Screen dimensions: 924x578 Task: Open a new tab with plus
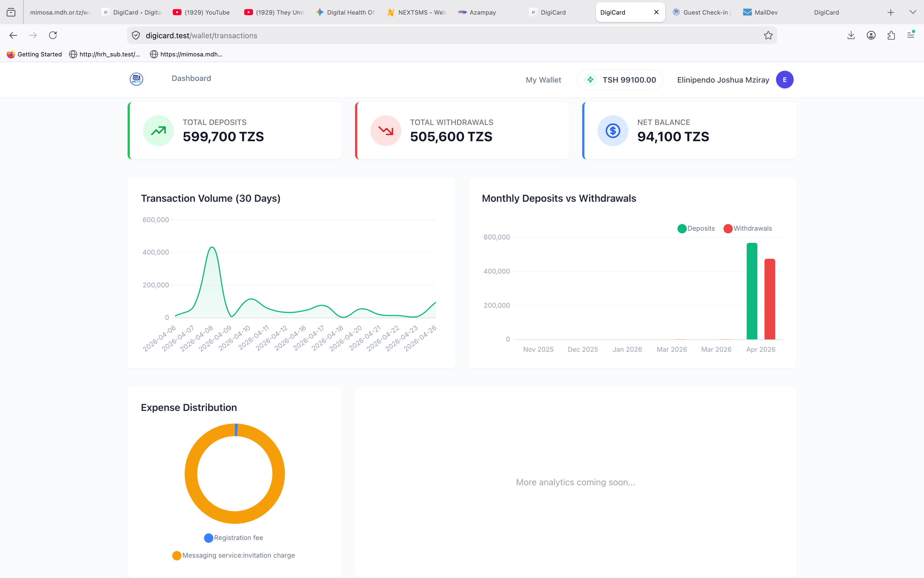point(891,12)
